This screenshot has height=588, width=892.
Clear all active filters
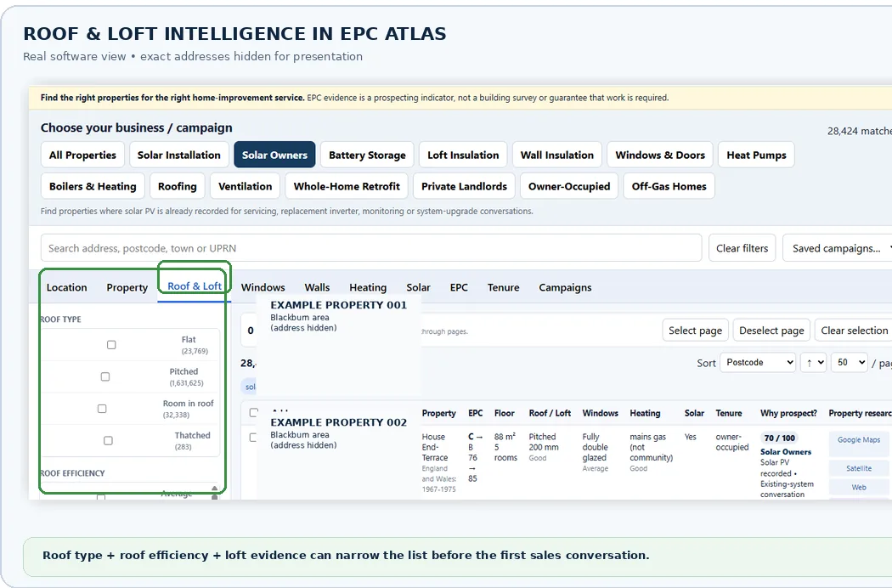coord(742,248)
